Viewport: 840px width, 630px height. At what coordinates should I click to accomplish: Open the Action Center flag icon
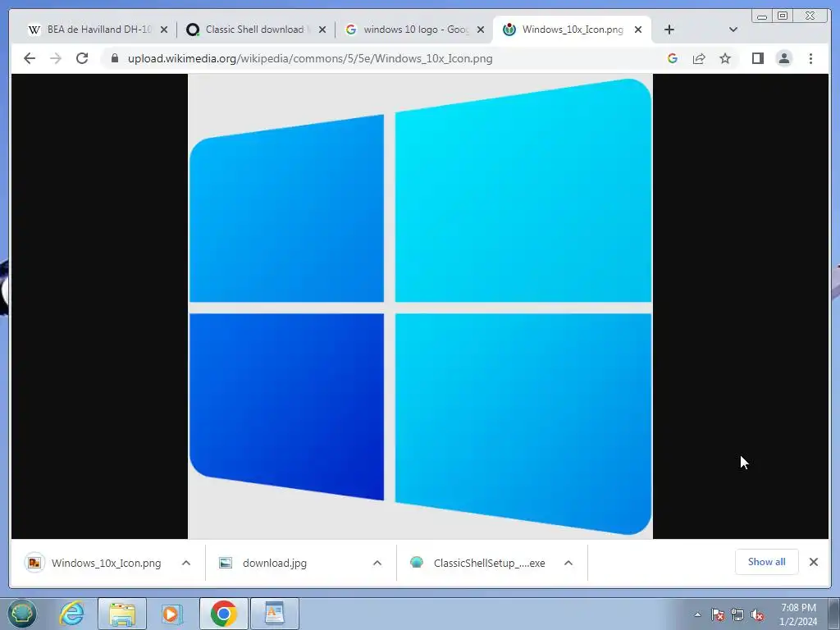(718, 614)
